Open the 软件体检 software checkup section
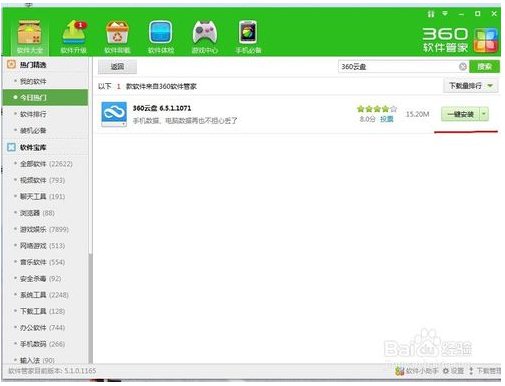 point(161,37)
